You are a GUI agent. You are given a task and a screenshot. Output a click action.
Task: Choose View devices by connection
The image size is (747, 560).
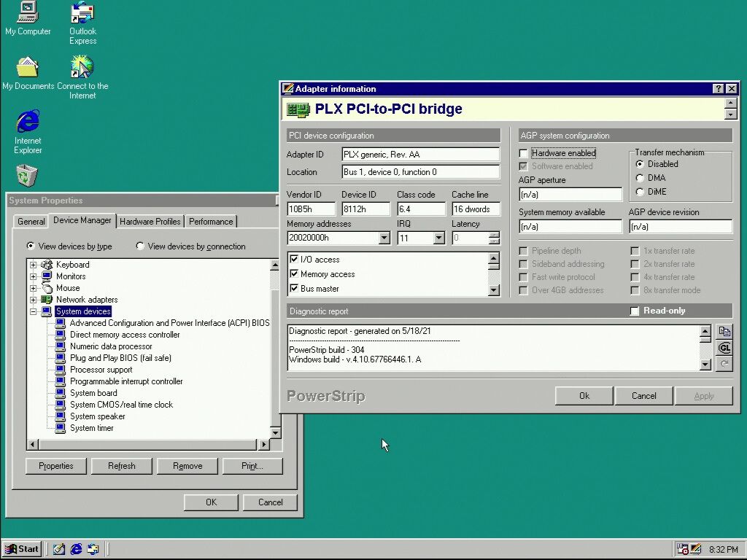click(140, 246)
